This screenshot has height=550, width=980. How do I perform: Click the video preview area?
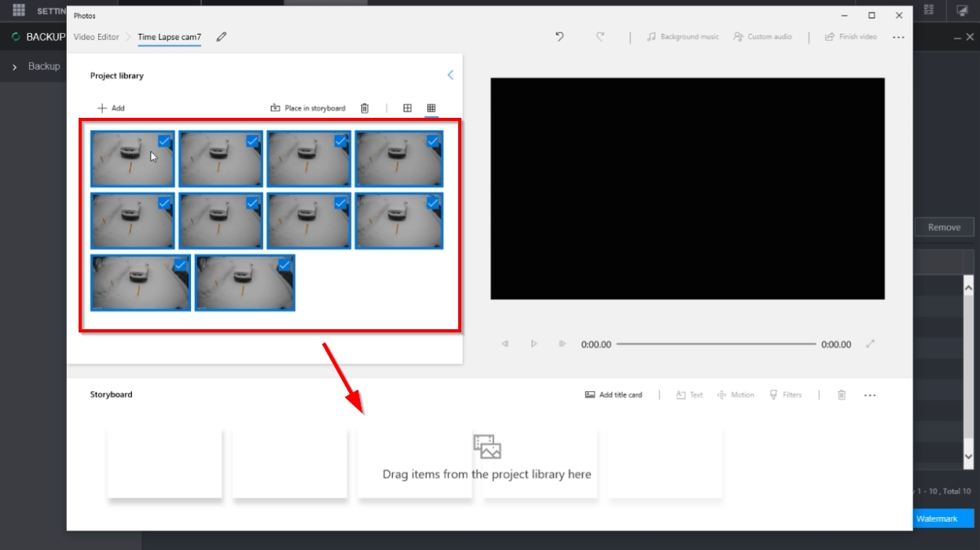[688, 189]
